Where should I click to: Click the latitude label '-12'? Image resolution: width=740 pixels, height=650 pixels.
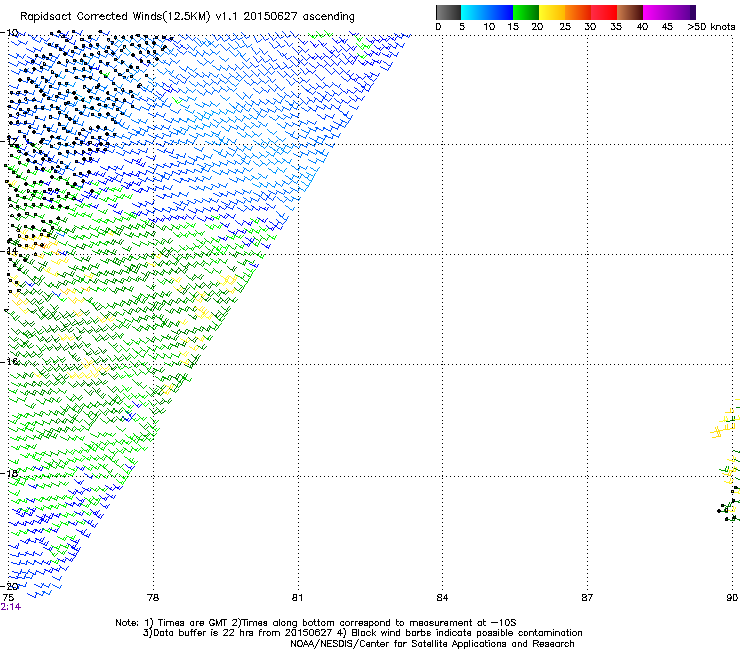9,141
